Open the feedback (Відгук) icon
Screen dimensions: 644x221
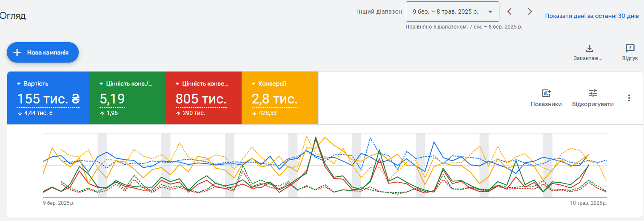pyautogui.click(x=630, y=49)
